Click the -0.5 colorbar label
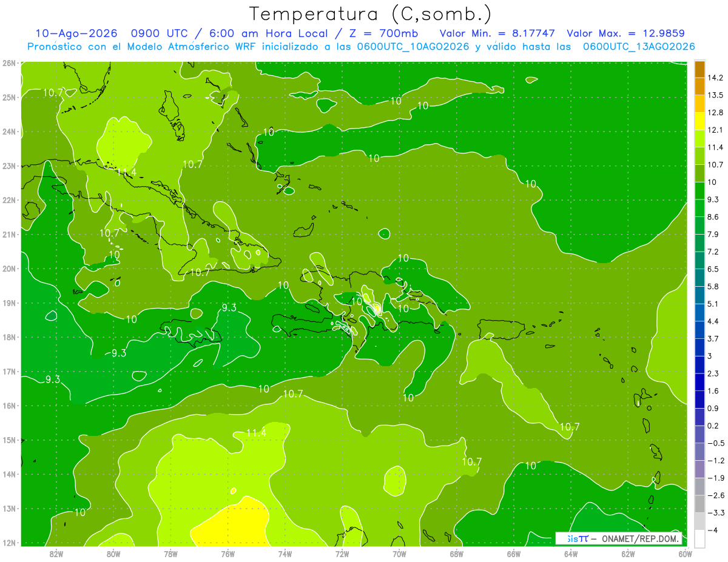 coord(715,443)
